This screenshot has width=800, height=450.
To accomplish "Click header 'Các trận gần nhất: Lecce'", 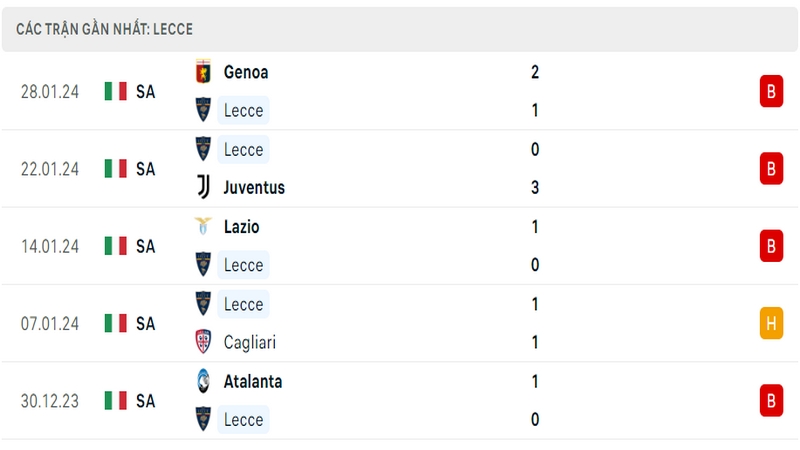I will 104,29.
